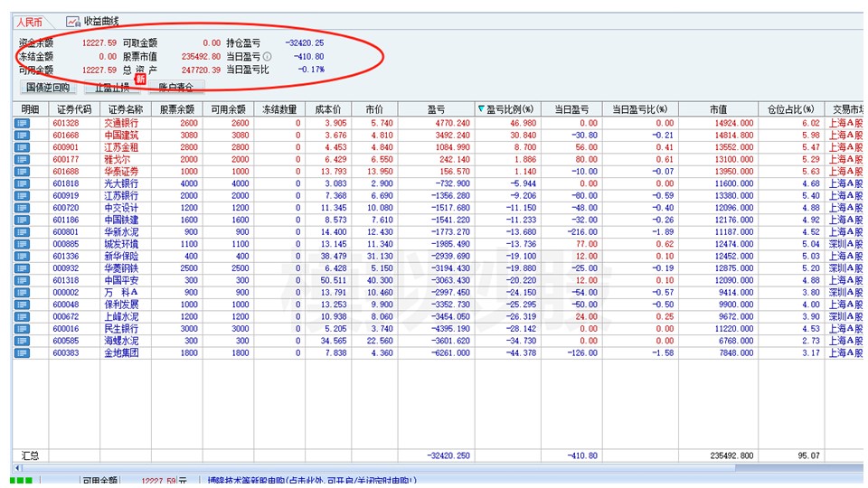Image resolution: width=868 pixels, height=488 pixels.
Task: Open detail icon for 上峰水泥 row
Action: click(x=22, y=317)
